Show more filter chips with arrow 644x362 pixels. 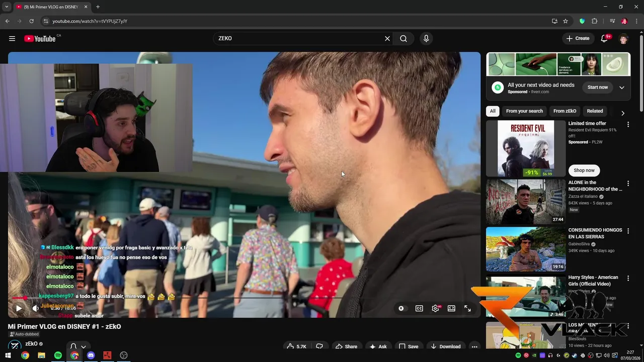(x=623, y=113)
